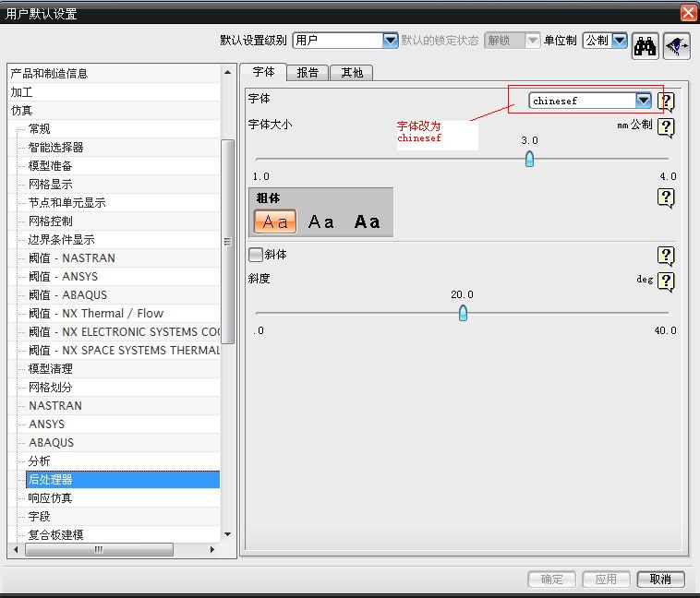Select 阈值 - NX SPACE SYSTEMS THERMAL item
The image size is (700, 598).
[124, 351]
